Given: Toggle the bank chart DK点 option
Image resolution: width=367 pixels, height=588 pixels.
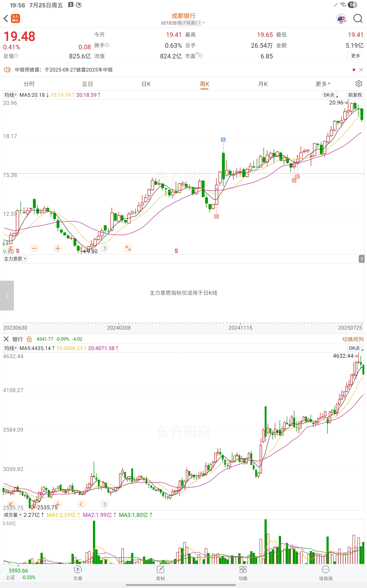Looking at the screenshot, I should coord(356,348).
